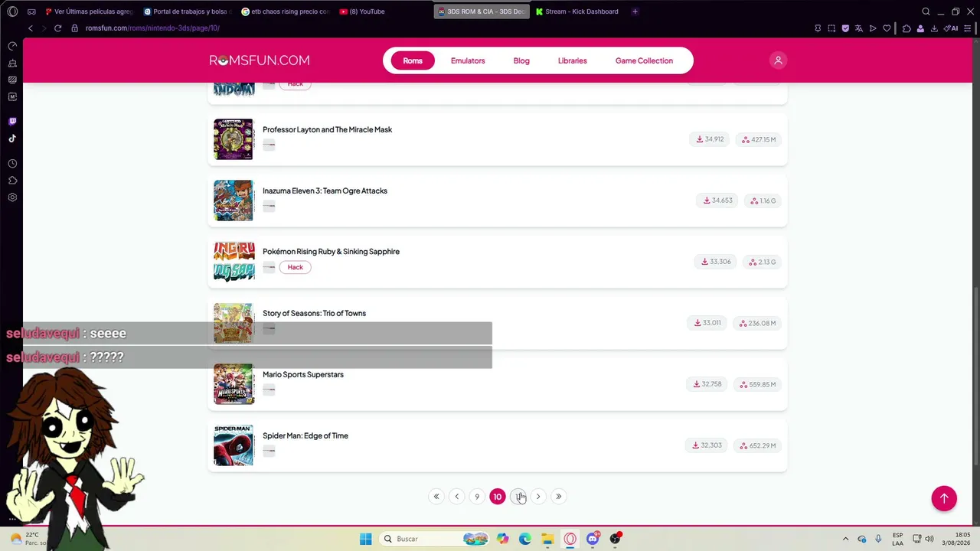Click the Hack tag on Pokémon Rising Ruby
Screen dimensions: 980x551
click(x=295, y=267)
